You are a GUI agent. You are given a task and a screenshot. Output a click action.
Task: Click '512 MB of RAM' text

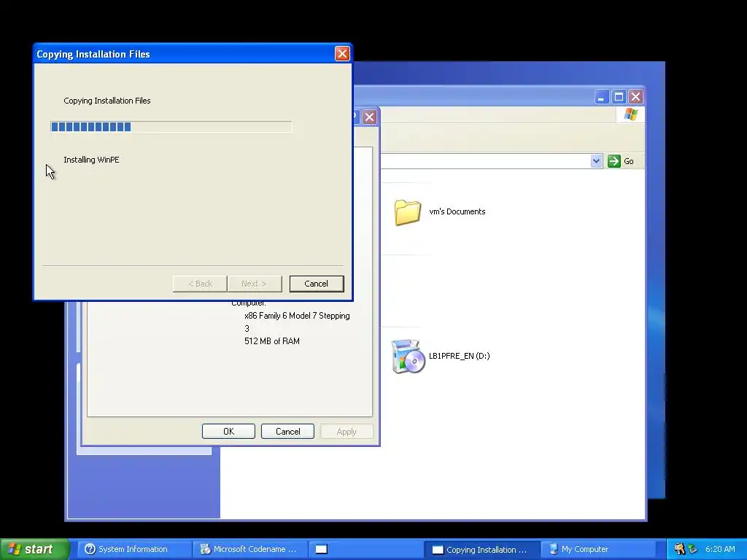272,341
